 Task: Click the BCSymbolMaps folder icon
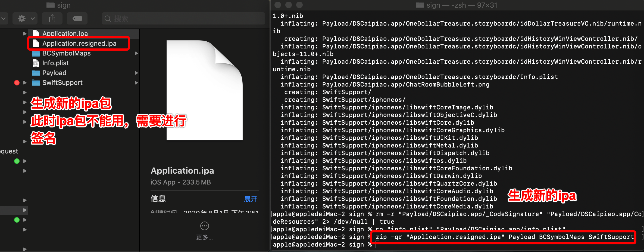36,53
